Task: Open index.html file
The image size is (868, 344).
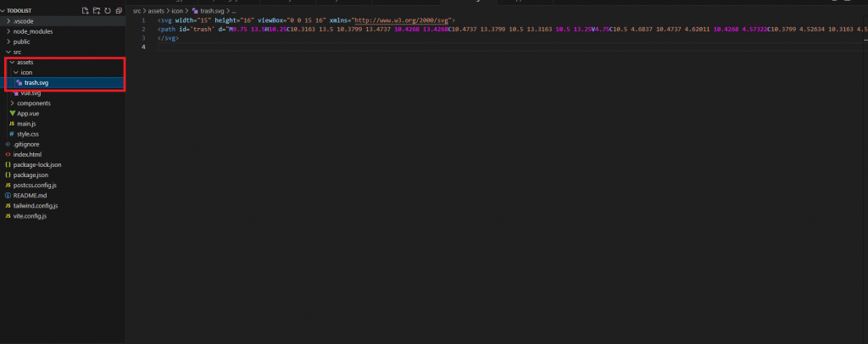Action: pos(27,155)
